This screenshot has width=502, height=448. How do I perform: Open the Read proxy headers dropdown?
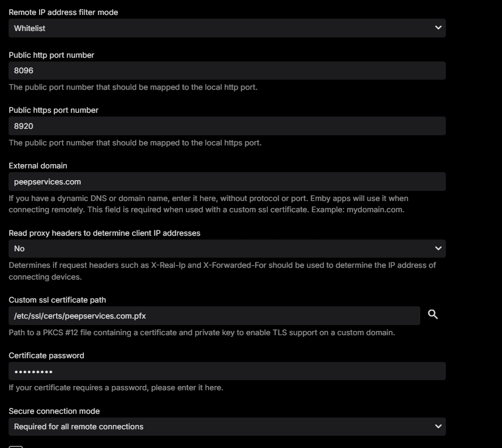coord(227,249)
